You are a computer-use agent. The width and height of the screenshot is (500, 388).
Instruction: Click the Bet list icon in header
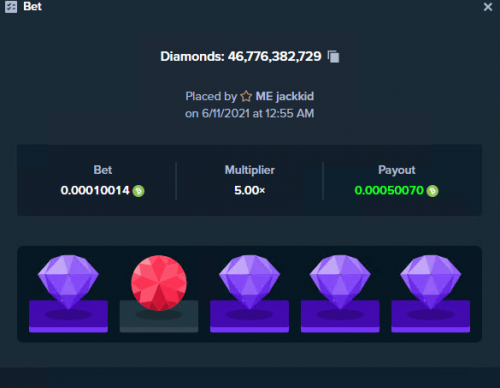(11, 7)
